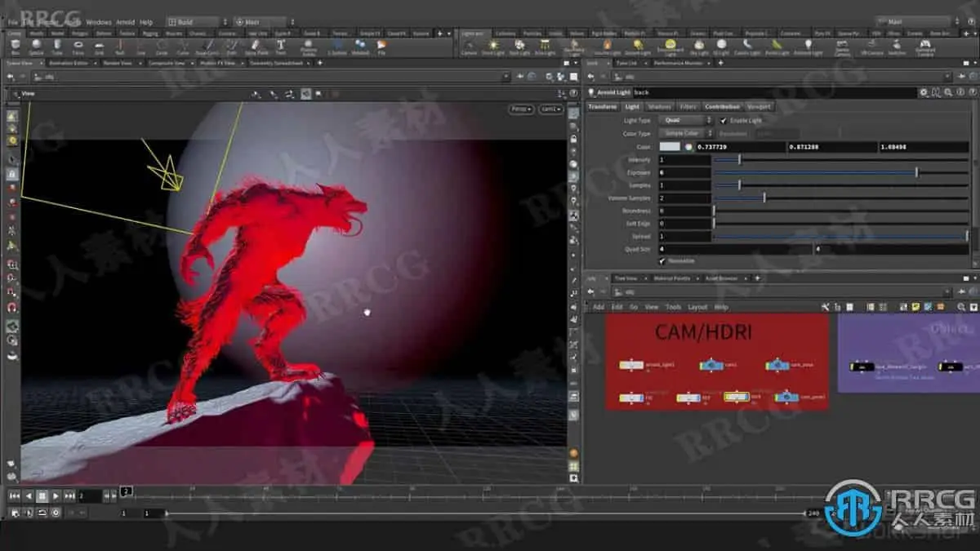The height and width of the screenshot is (551, 980).
Task: Expand the Color Type dropdown
Action: [x=686, y=133]
